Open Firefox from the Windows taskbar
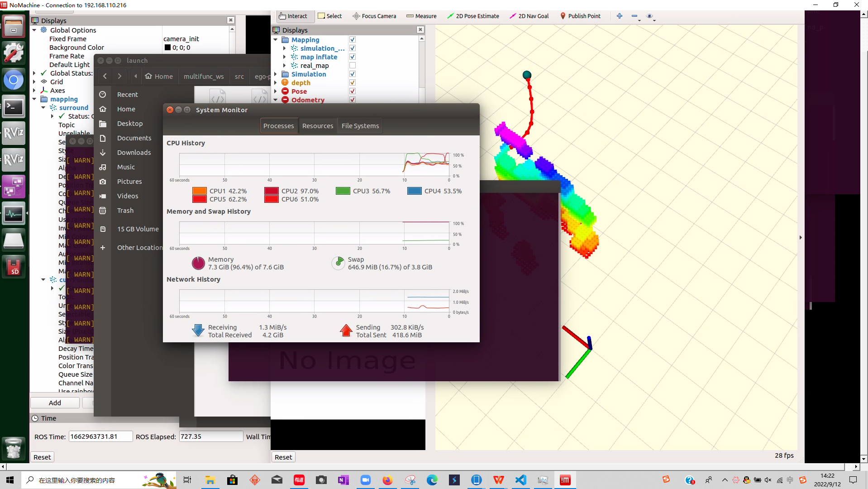The image size is (868, 489). (x=388, y=480)
